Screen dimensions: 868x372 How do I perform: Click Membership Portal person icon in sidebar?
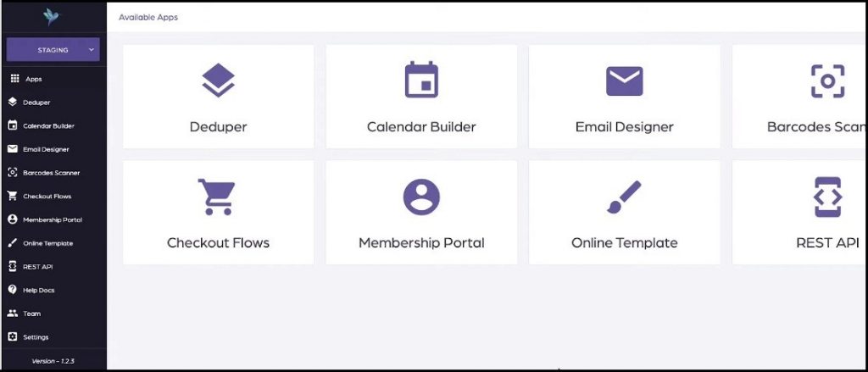[x=13, y=219]
